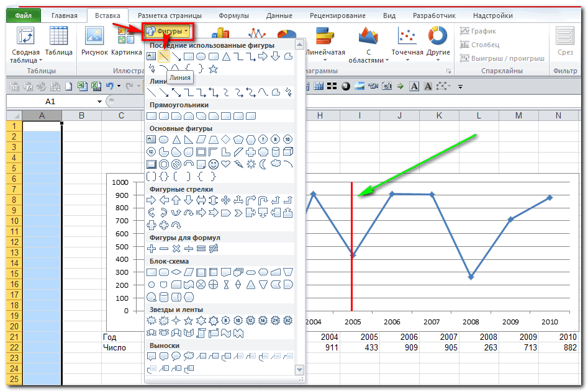Open the Фигуры shapes dropdown

tap(168, 31)
